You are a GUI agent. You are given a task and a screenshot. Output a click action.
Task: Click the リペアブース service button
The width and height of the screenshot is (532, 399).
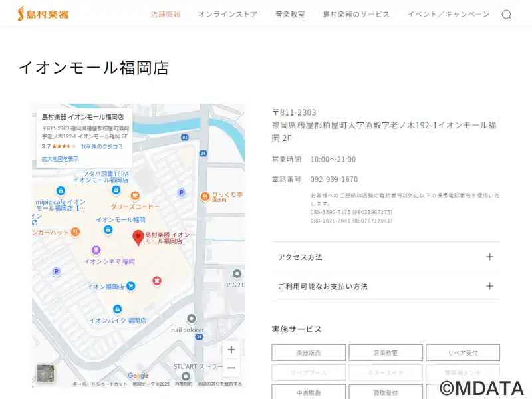click(309, 372)
